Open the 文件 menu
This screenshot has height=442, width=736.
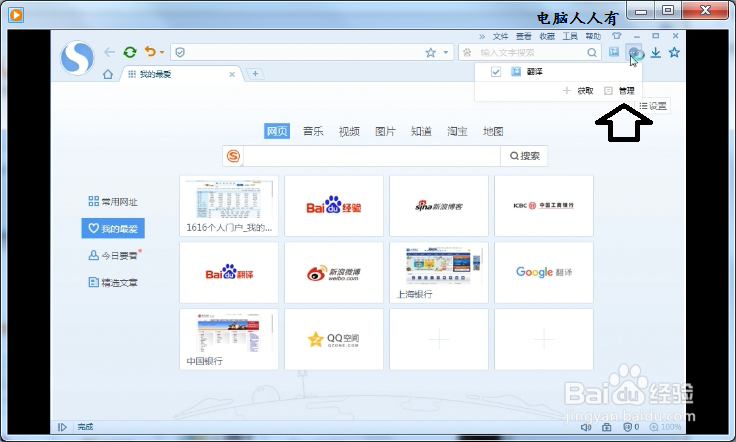(x=500, y=36)
